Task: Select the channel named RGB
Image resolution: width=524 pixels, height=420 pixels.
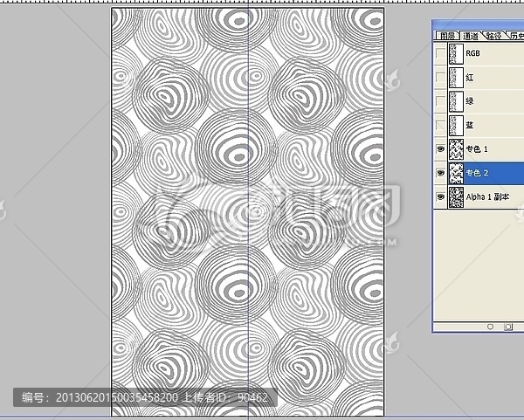Action: tap(472, 53)
